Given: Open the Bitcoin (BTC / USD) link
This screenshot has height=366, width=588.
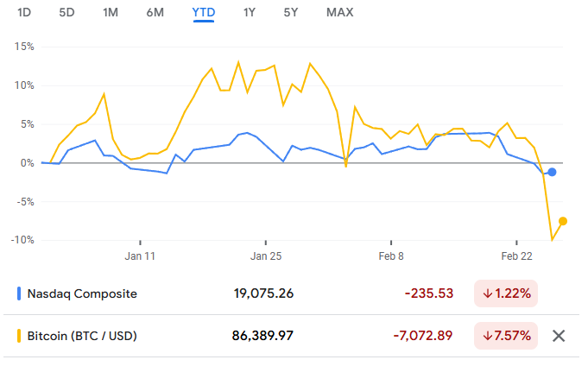Looking at the screenshot, I should [x=82, y=335].
